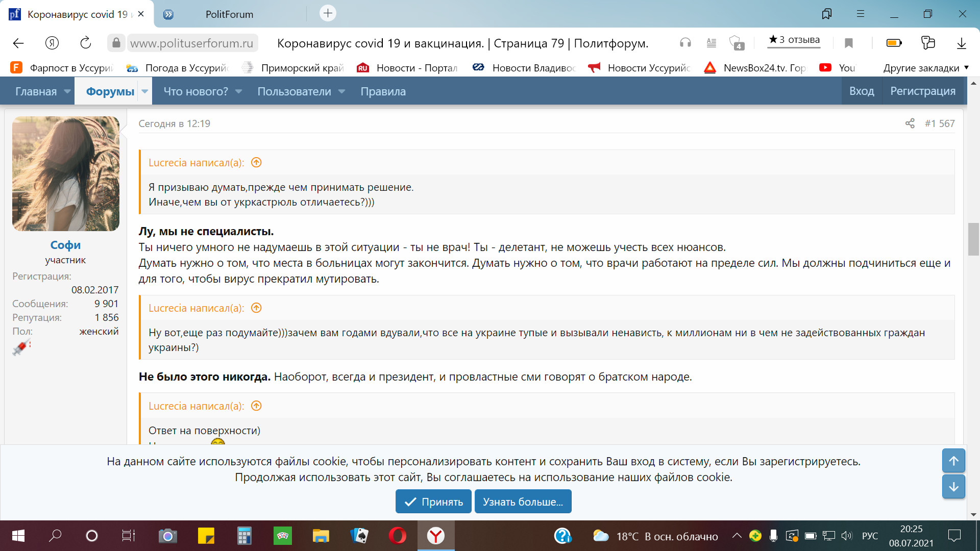Viewport: 980px width, 551px height.
Task: Click the page vertical scrollbar thumb
Action: (x=973, y=239)
